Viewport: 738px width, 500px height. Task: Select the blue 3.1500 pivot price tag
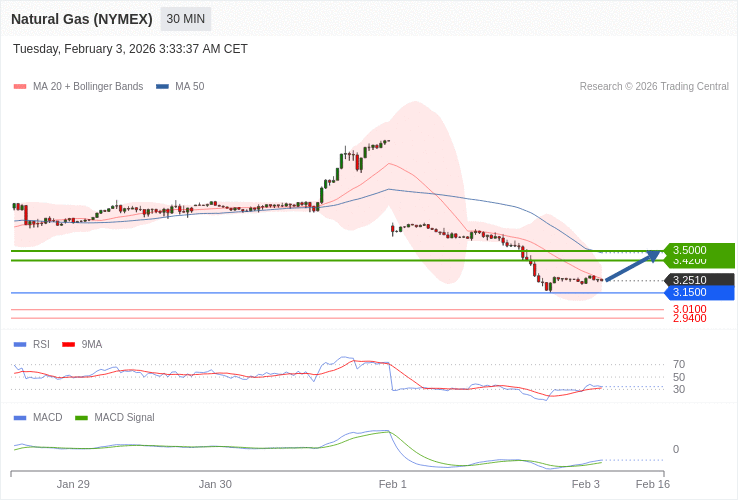[x=699, y=292]
